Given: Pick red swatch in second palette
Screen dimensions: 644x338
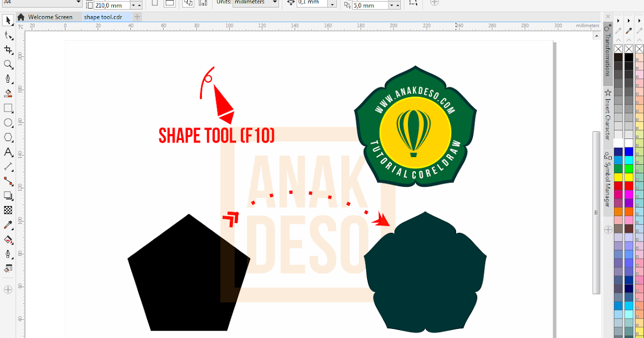Looking at the screenshot, I should [628, 186].
